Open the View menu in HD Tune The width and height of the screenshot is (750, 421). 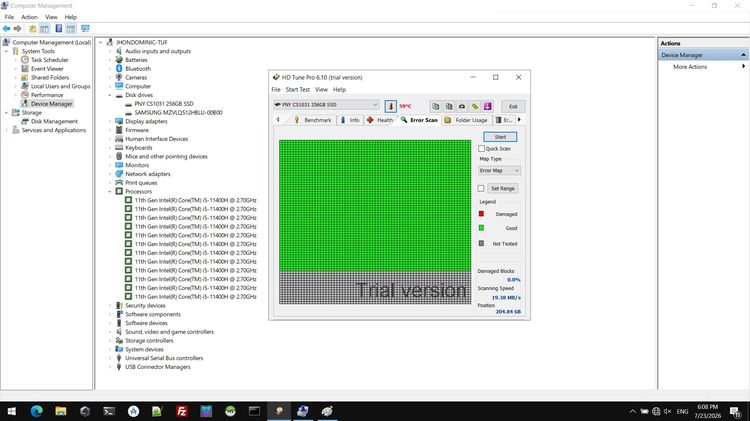(321, 89)
